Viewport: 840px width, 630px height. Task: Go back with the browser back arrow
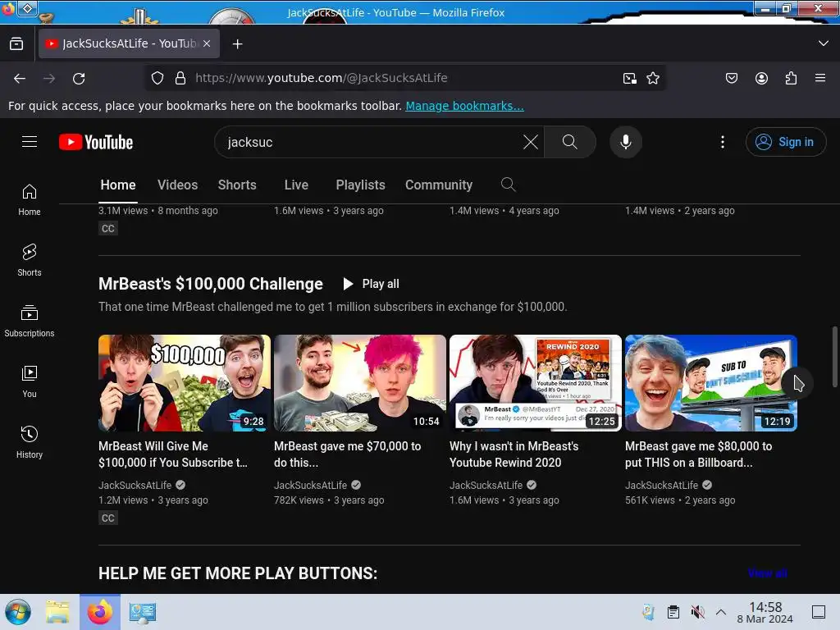[x=20, y=79]
